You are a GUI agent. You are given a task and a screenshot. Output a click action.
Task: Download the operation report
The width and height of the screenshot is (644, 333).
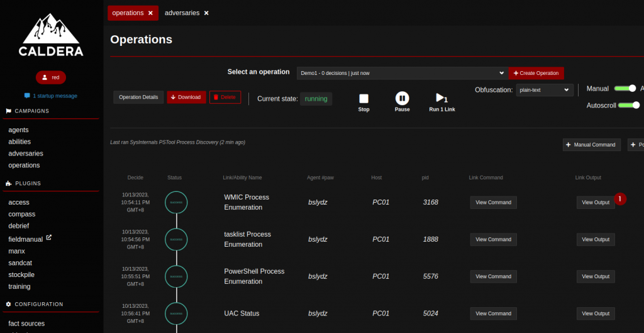point(186,98)
